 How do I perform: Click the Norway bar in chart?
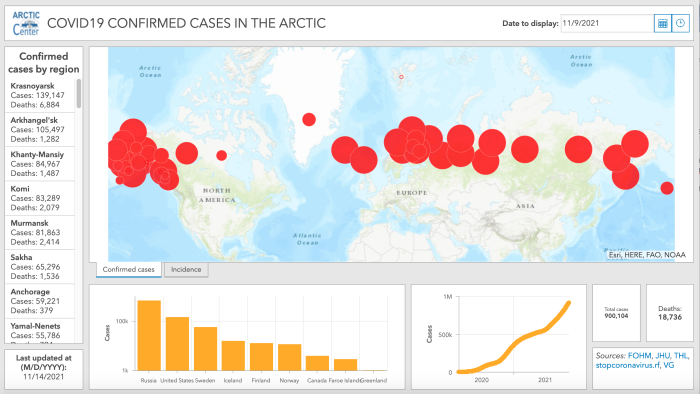(289, 357)
